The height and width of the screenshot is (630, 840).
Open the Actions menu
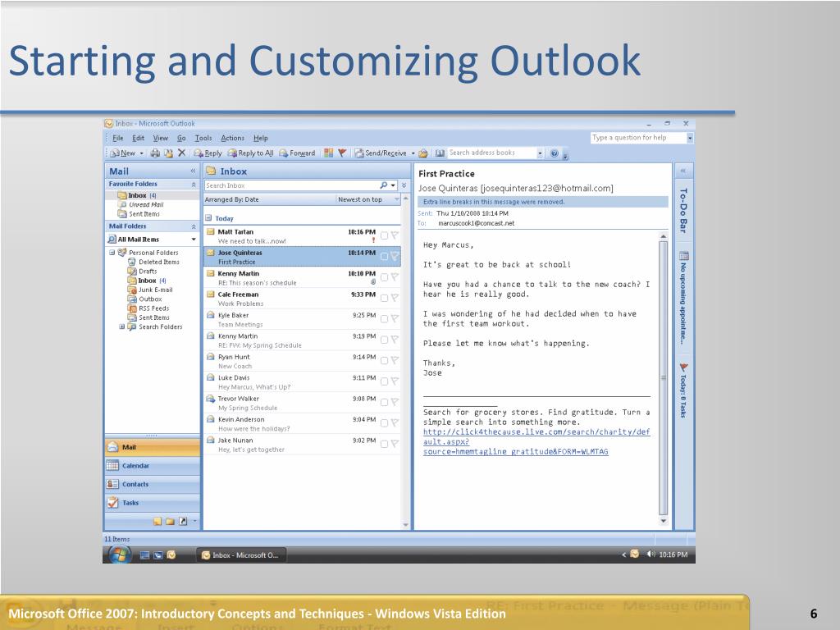(x=232, y=138)
